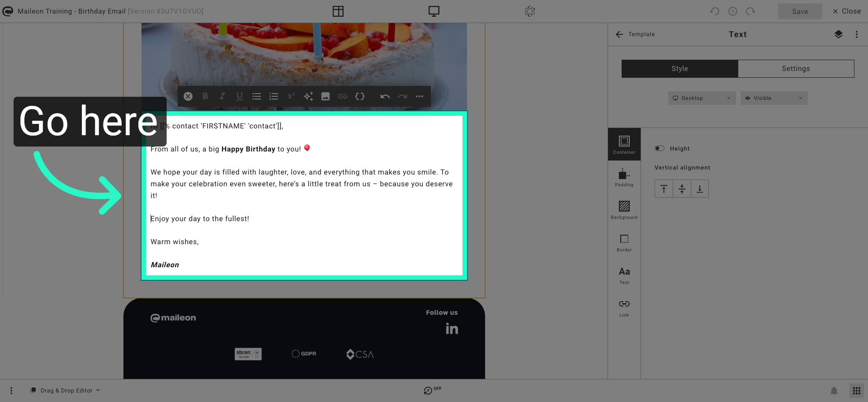Click the LinkedIn icon in footer

click(x=452, y=328)
